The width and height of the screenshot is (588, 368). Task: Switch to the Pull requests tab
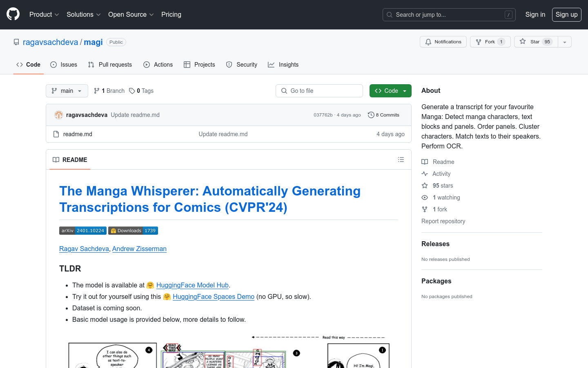(110, 65)
